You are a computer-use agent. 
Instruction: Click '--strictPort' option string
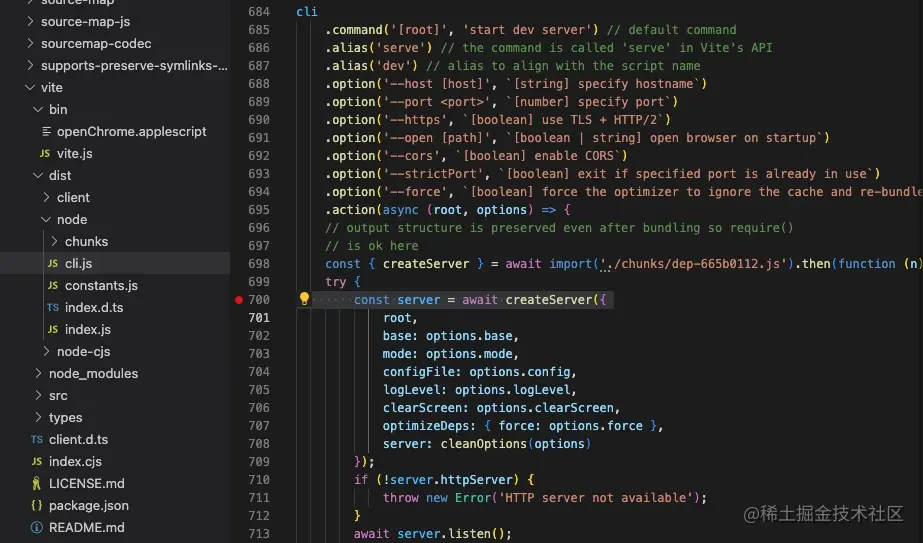click(437, 174)
